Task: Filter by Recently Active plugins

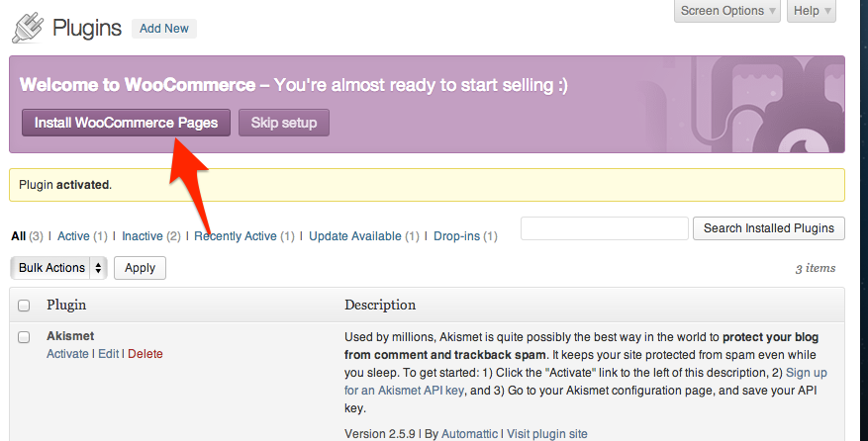Action: (235, 236)
